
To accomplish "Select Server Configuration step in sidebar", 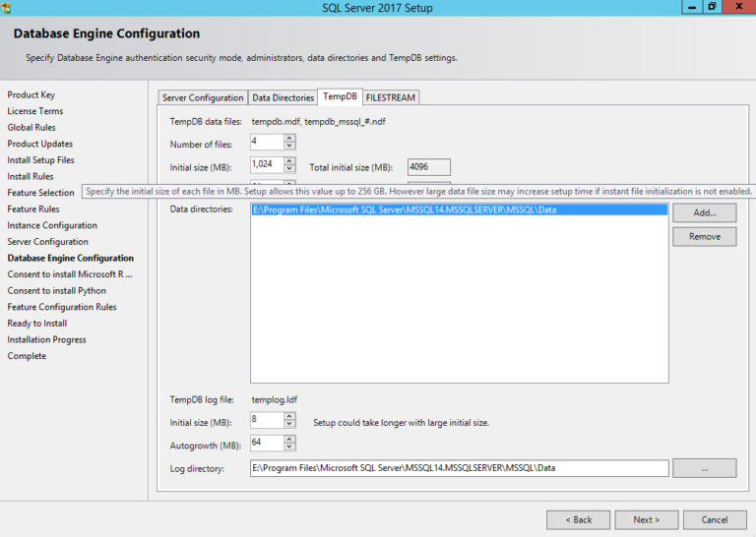I will [47, 242].
